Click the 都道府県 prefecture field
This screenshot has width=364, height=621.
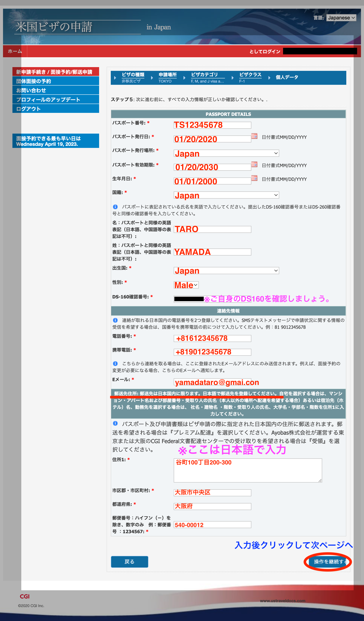pyautogui.click(x=213, y=506)
